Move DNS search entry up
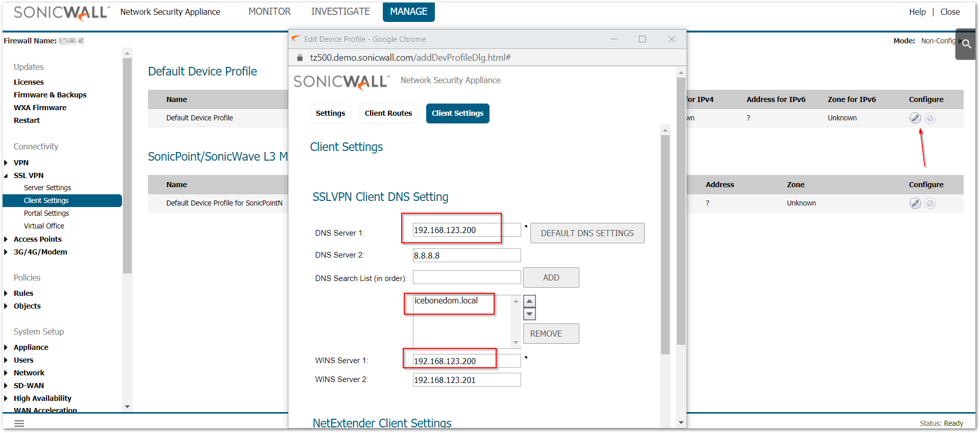This screenshot has height=433, width=980. (529, 301)
